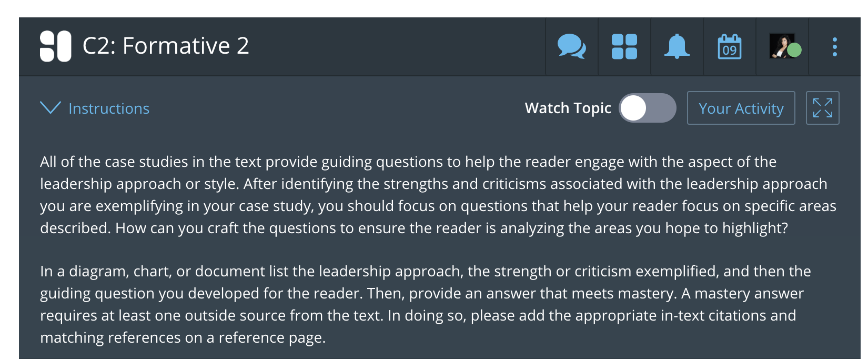Open the chat messages icon
The width and height of the screenshot is (868, 359).
(572, 47)
